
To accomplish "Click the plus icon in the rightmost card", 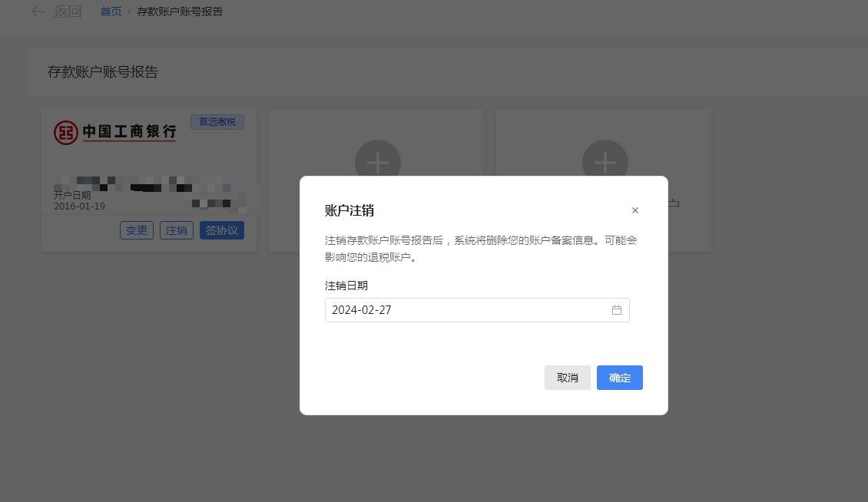I will [605, 162].
